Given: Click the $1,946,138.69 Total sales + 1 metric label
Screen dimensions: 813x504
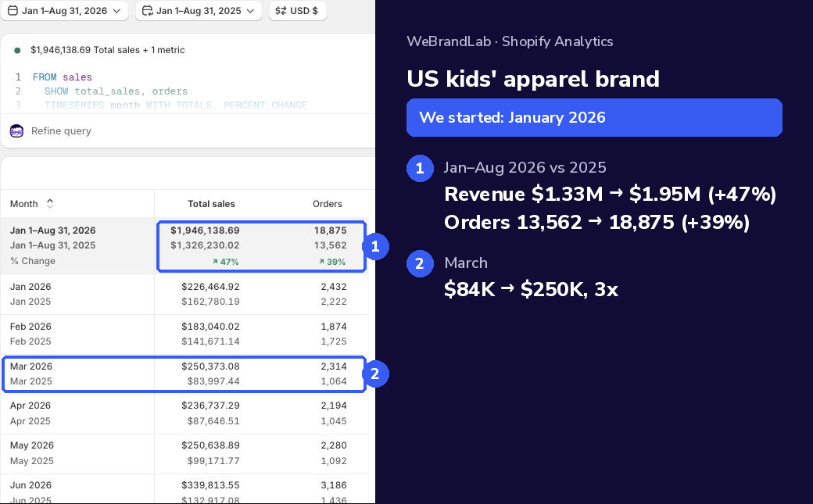Looking at the screenshot, I should pos(108,50).
